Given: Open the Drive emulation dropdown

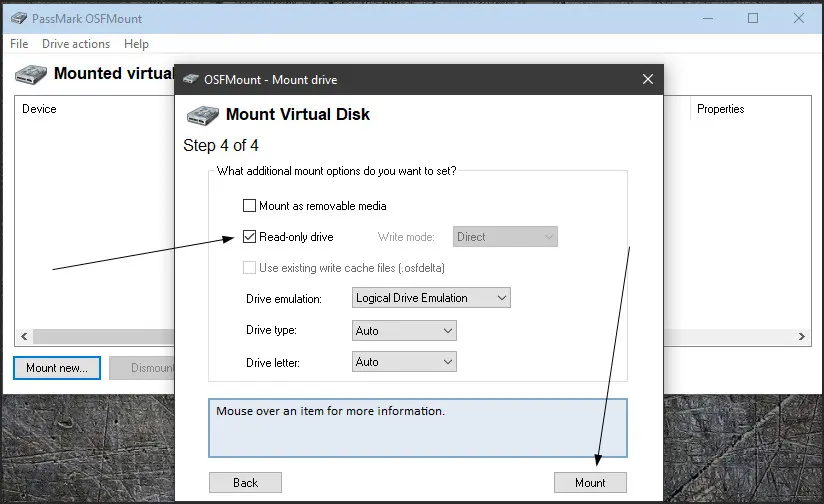Looking at the screenshot, I should pos(431,298).
